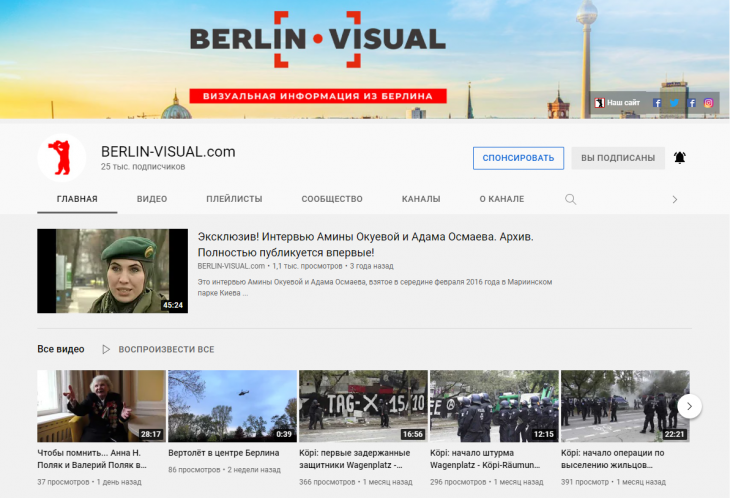Open title 'Köpi: начало операции по выселению'
Viewport: 730px width, 498px height.
613,459
